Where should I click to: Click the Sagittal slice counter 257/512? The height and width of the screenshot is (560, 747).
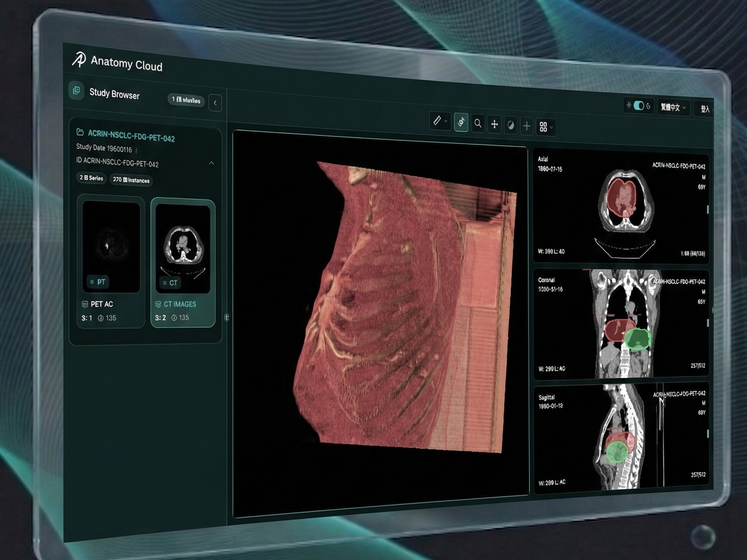698,475
